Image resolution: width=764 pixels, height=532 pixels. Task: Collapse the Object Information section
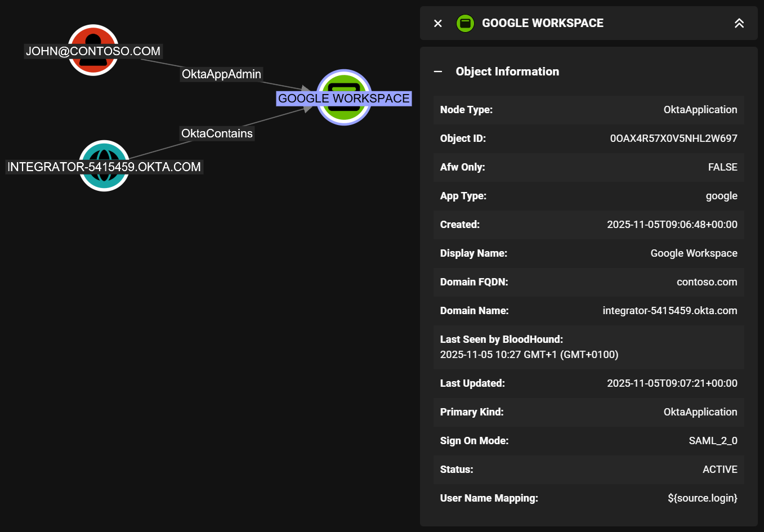438,71
